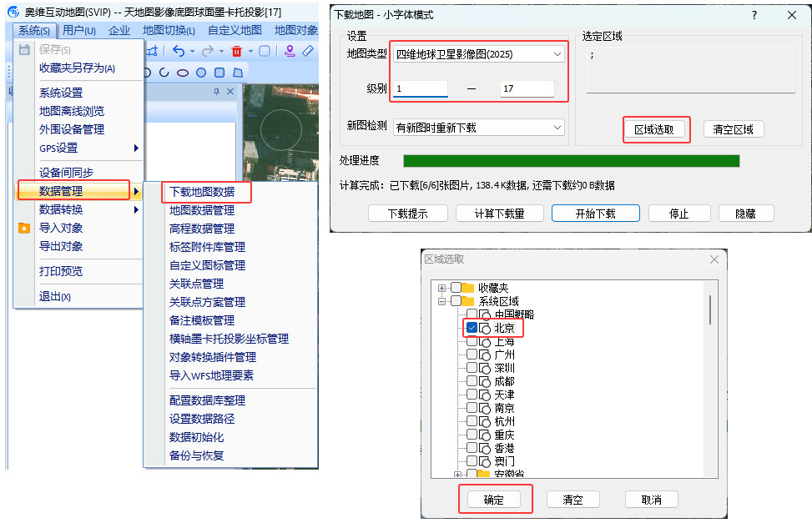Select the filled rounded square drawing tool
The image size is (812, 523).
coord(219,73)
